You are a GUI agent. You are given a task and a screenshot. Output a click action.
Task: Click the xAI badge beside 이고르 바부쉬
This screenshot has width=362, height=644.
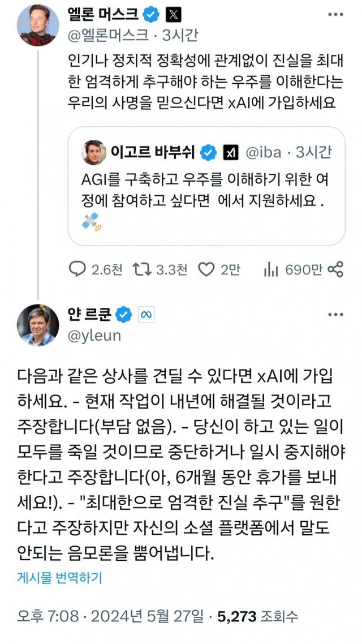pyautogui.click(x=230, y=152)
